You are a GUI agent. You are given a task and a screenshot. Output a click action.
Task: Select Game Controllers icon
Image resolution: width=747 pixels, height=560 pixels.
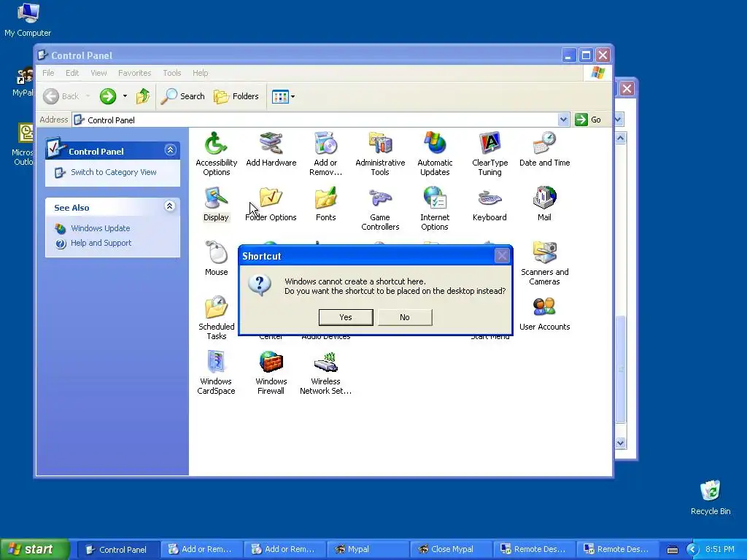tap(380, 208)
